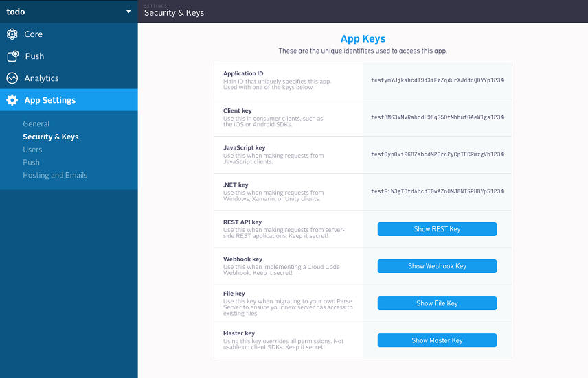
Task: Reveal the Webhook key
Action: coord(438,266)
